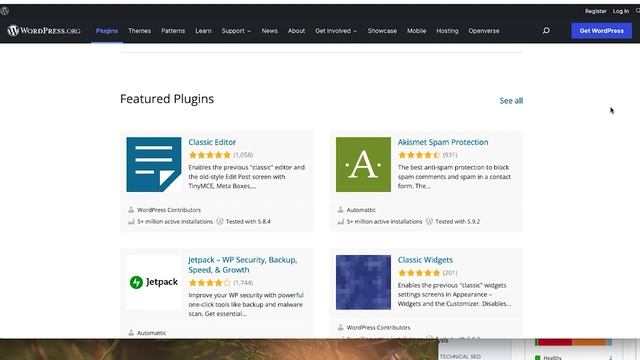Click the Register link
Image resolution: width=640 pixels, height=360 pixels.
coord(596,11)
